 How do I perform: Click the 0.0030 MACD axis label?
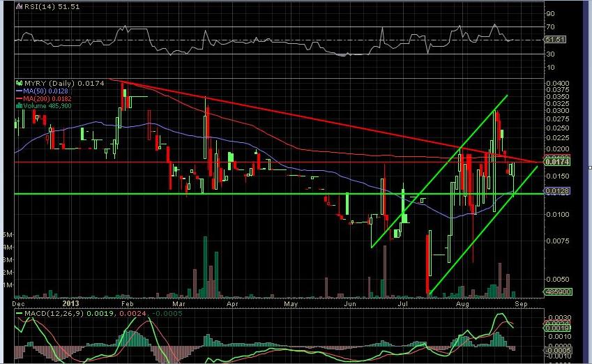click(559, 318)
